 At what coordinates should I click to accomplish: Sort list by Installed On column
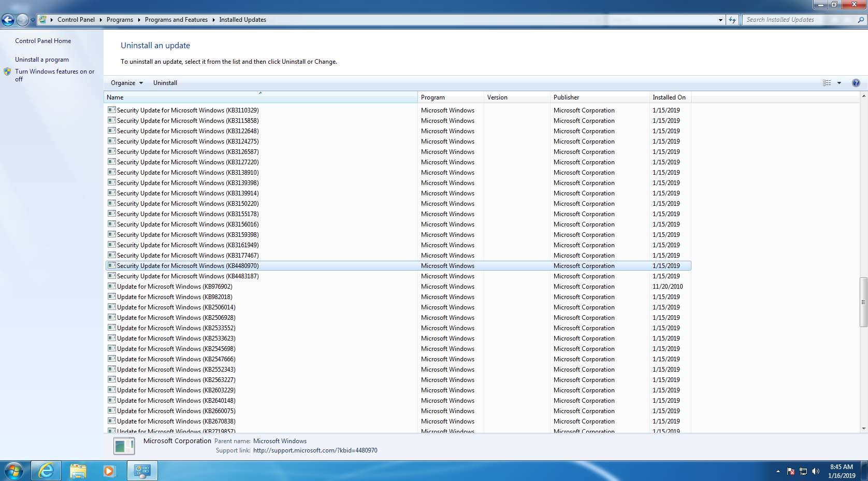[x=669, y=97]
